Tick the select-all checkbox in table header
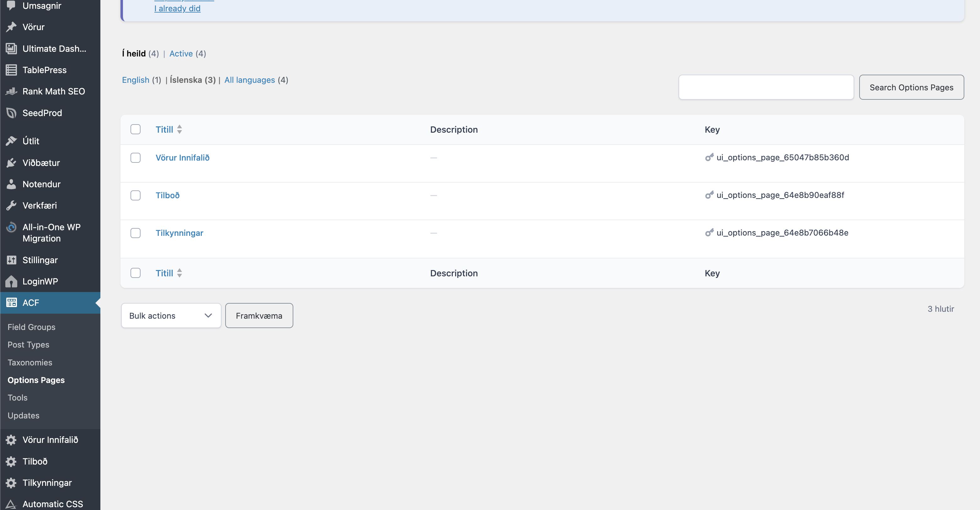The width and height of the screenshot is (980, 510). [136, 129]
